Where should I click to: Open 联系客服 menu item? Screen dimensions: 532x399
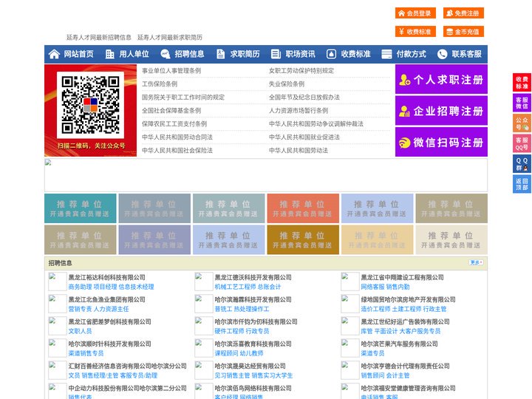pyautogui.click(x=466, y=54)
